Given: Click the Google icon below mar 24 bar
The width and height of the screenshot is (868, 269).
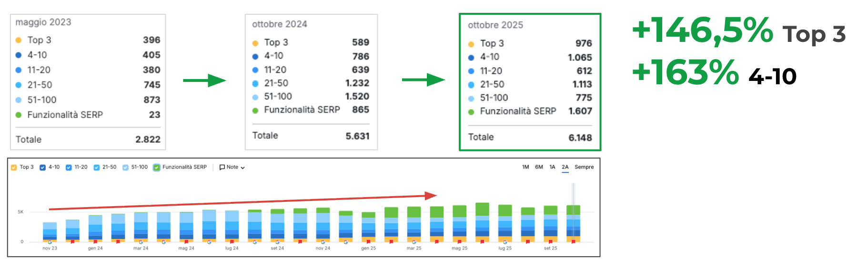Looking at the screenshot, I should pos(141,242).
